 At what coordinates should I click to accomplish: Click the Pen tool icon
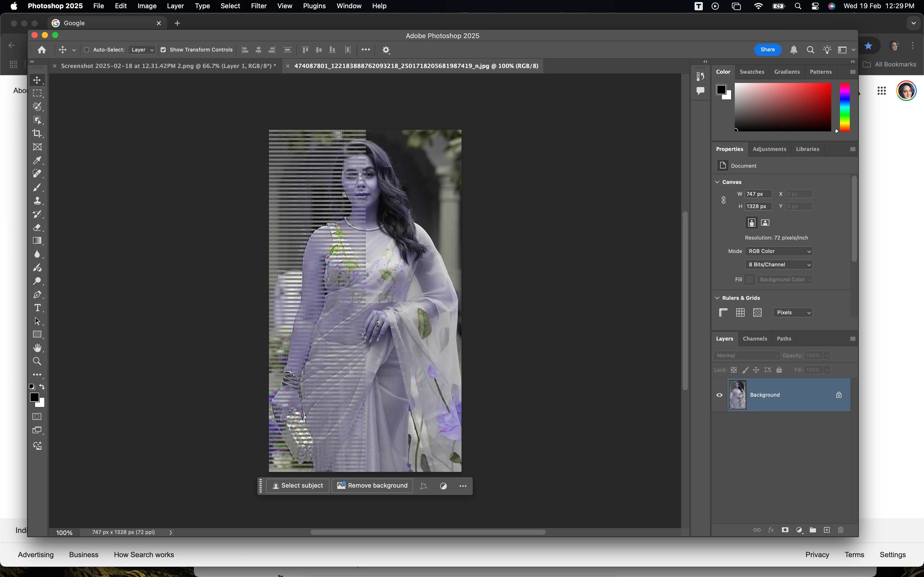point(37,295)
